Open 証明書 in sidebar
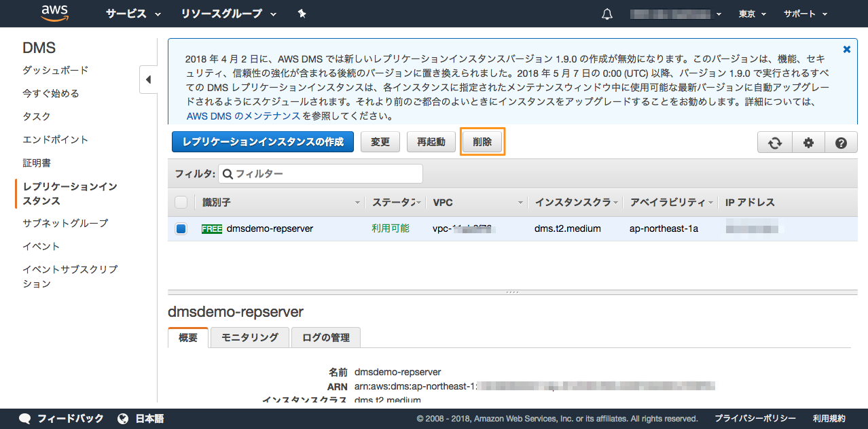The width and height of the screenshot is (868, 429). [37, 162]
